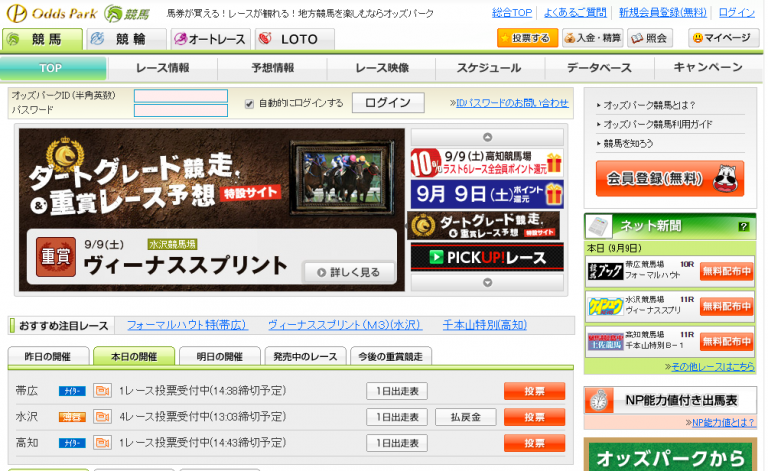Open キャンペーン menu
This screenshot has width=768, height=471.
[x=708, y=68]
